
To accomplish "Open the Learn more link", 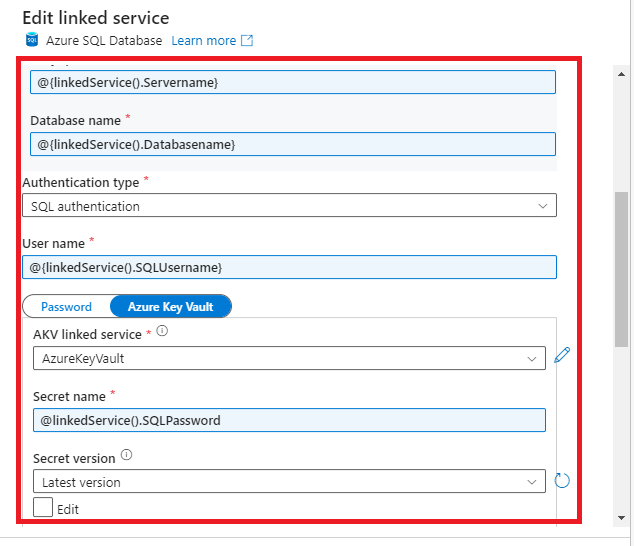I will click(204, 40).
